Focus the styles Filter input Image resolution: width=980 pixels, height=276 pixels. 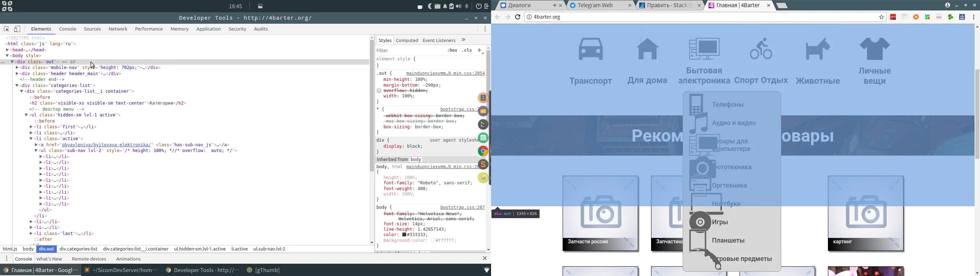tap(410, 51)
